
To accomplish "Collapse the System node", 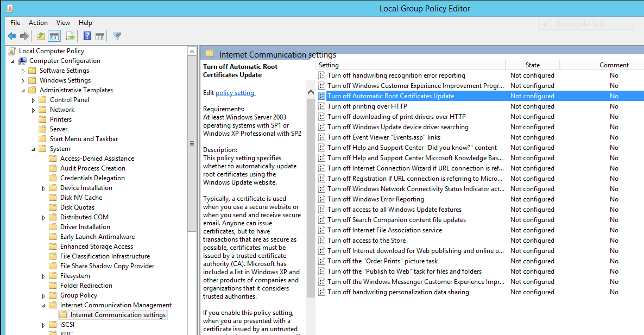I will point(33,149).
